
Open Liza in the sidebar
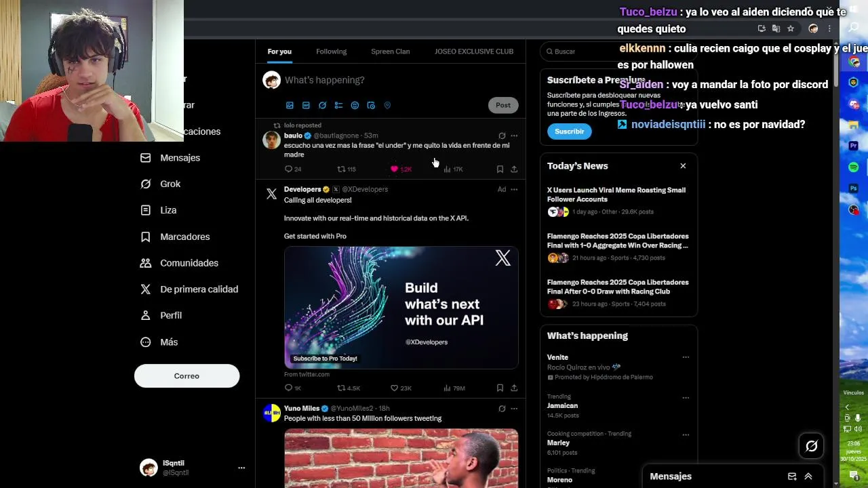click(x=159, y=210)
